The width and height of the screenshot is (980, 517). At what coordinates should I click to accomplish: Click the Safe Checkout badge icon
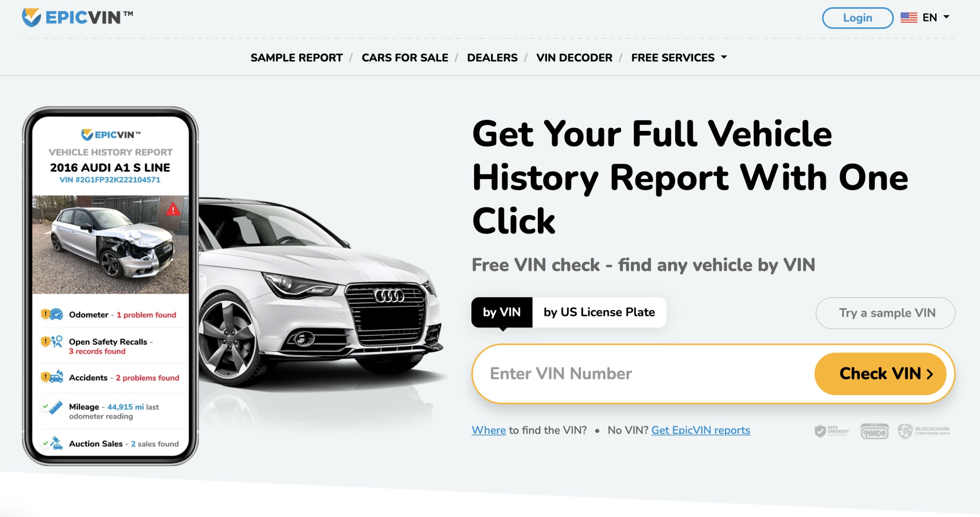[x=831, y=431]
